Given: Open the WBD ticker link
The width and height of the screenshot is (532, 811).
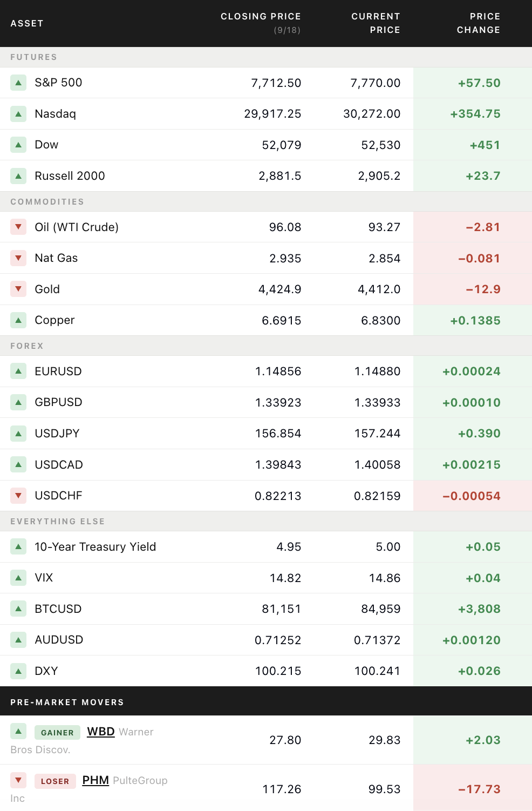Looking at the screenshot, I should [101, 732].
